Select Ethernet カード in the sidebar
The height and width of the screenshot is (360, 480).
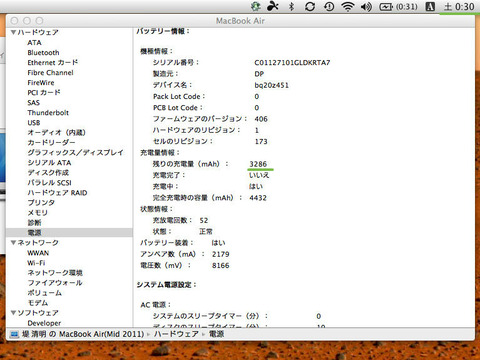53,63
